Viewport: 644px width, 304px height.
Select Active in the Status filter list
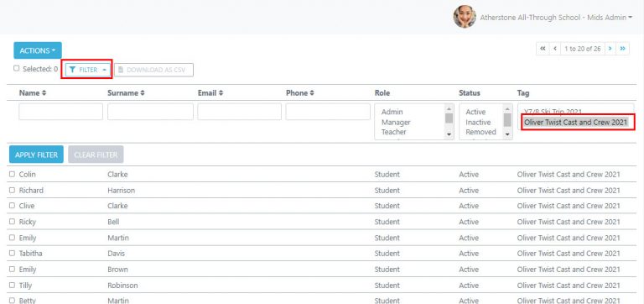[475, 112]
